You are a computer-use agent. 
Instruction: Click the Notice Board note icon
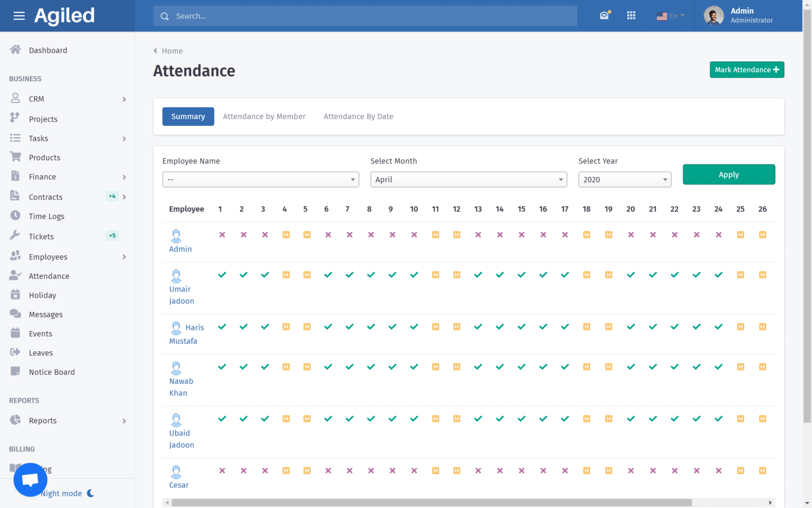click(x=15, y=371)
